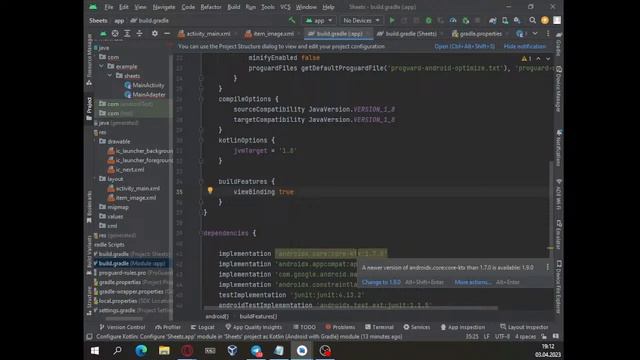Open the Logcat tool window
The width and height of the screenshot is (640, 360).
coord(202,327)
